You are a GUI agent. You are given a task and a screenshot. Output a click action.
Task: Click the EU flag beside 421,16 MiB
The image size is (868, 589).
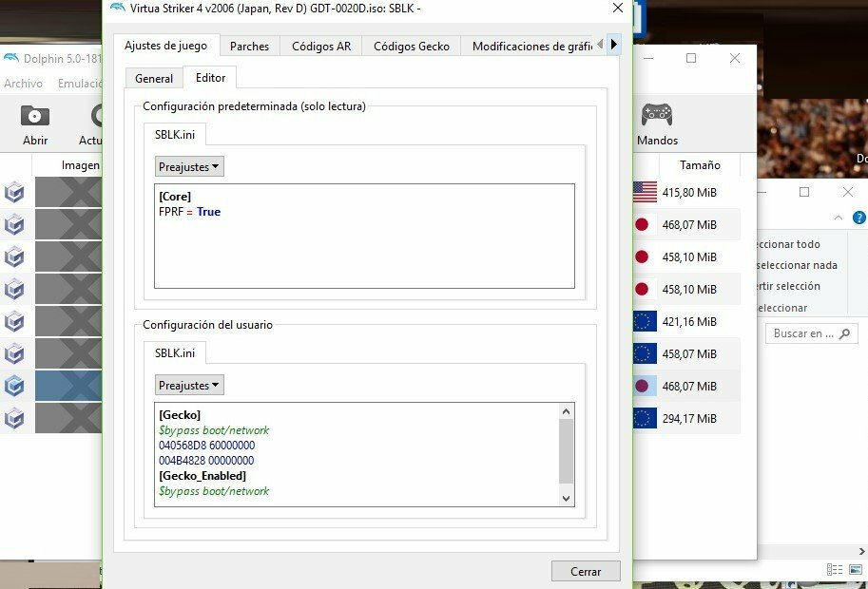tap(644, 321)
